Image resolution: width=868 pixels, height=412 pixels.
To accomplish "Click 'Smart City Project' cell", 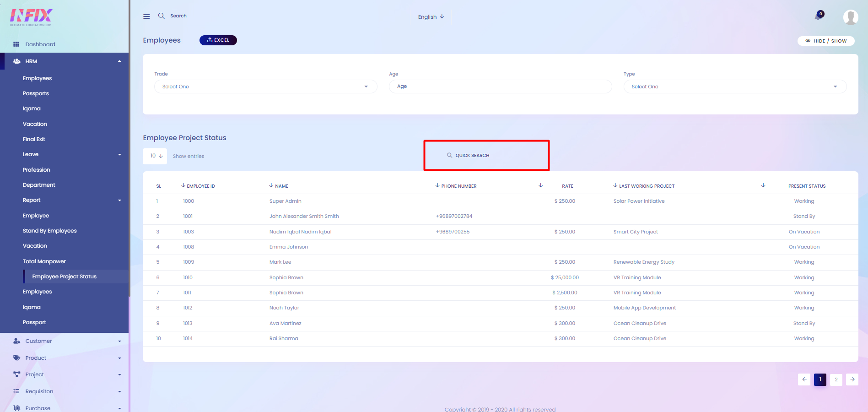I will click(636, 232).
